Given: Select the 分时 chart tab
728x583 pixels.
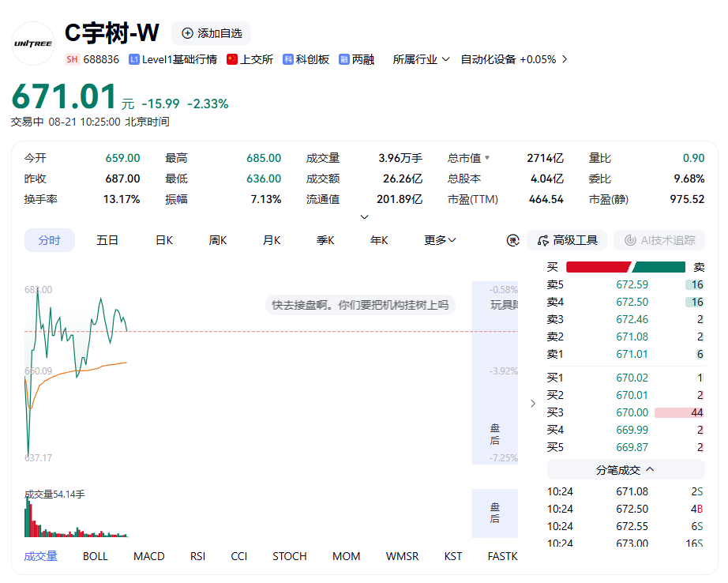Looking at the screenshot, I should coord(50,240).
